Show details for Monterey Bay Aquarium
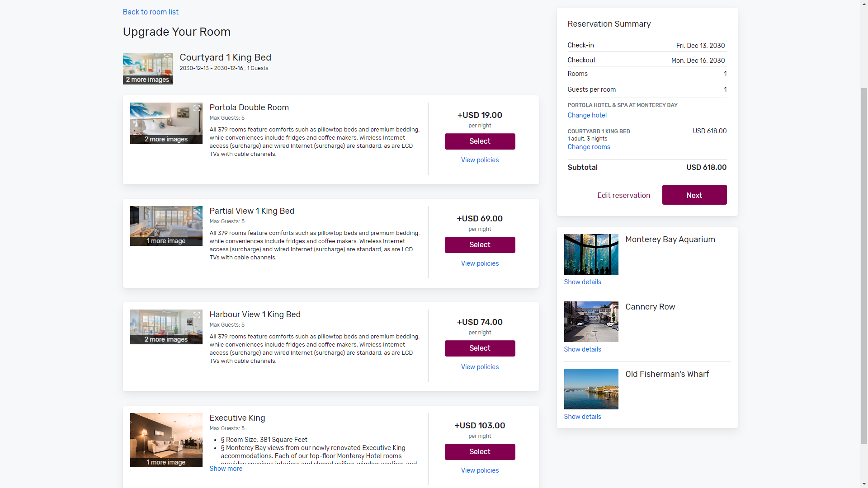Viewport: 868px width, 488px height. pos(582,282)
